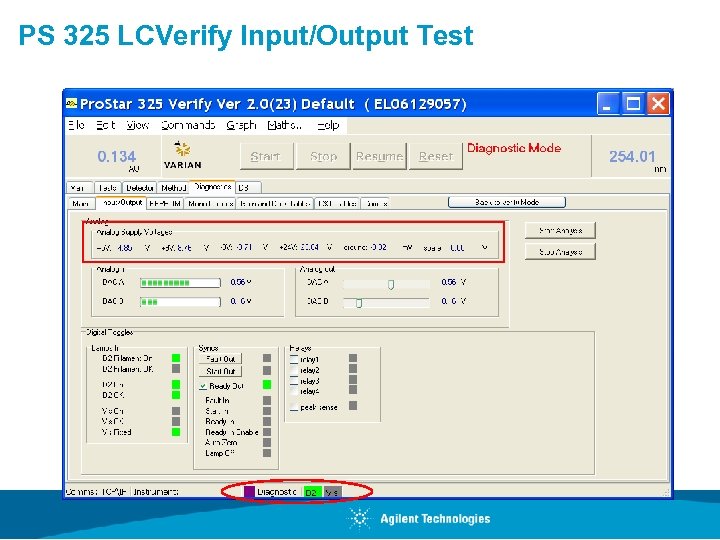Click the Ready In Enable gray indicator
This screenshot has height=540, width=720.
[x=267, y=432]
